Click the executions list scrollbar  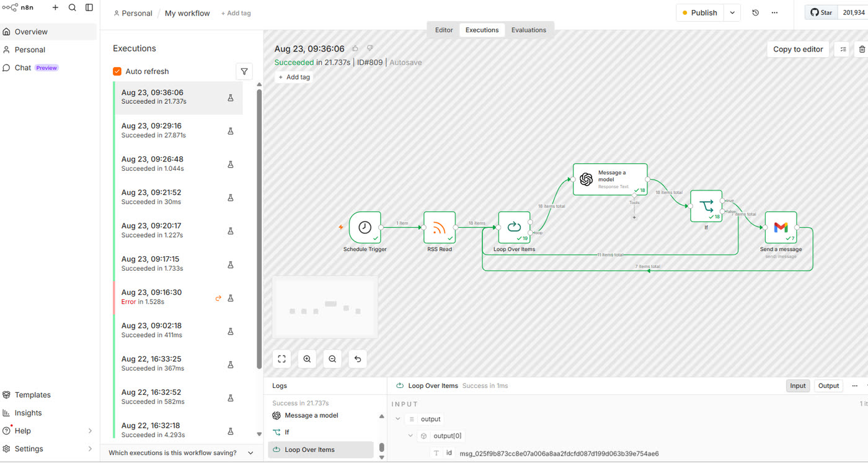259,230
